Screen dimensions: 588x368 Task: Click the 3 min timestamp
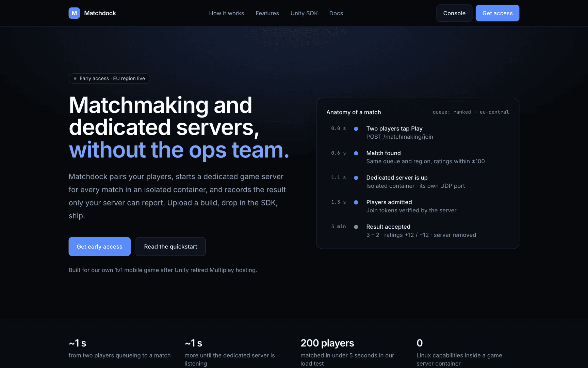339,227
